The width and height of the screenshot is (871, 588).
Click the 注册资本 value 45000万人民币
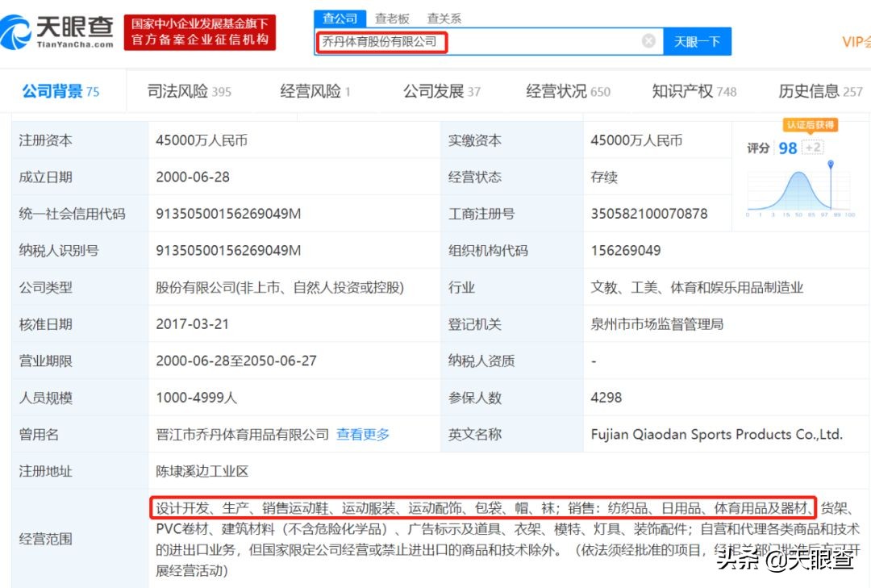point(201,140)
